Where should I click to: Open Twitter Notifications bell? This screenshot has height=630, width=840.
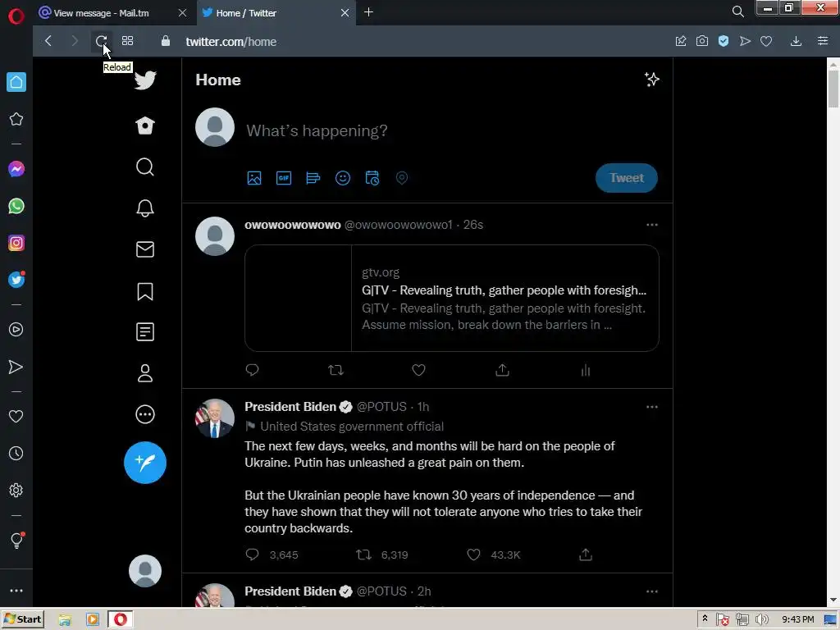pos(145,208)
